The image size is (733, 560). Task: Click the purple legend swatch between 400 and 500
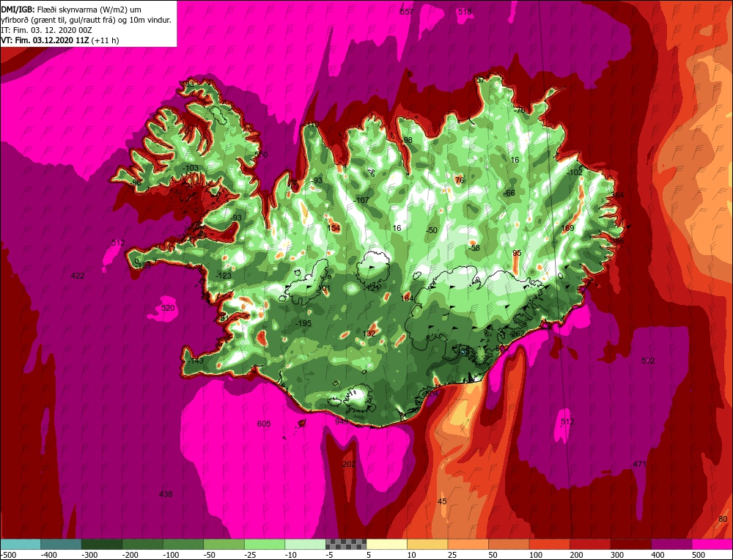click(671, 544)
